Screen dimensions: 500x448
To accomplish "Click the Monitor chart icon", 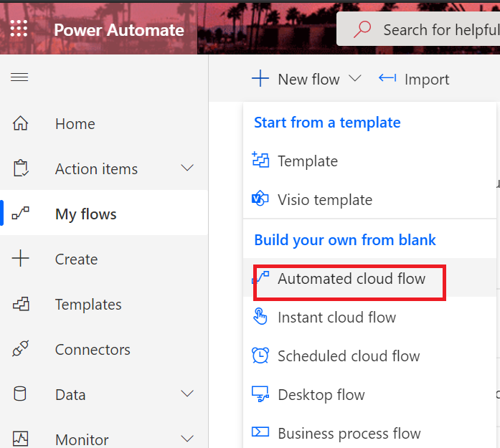I will tap(21, 439).
